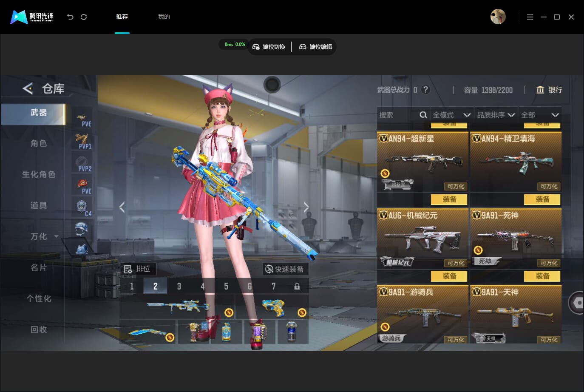Screen dimensions: 584x392
Task: Select the 9A91-死神 weapon card
Action: (x=516, y=238)
